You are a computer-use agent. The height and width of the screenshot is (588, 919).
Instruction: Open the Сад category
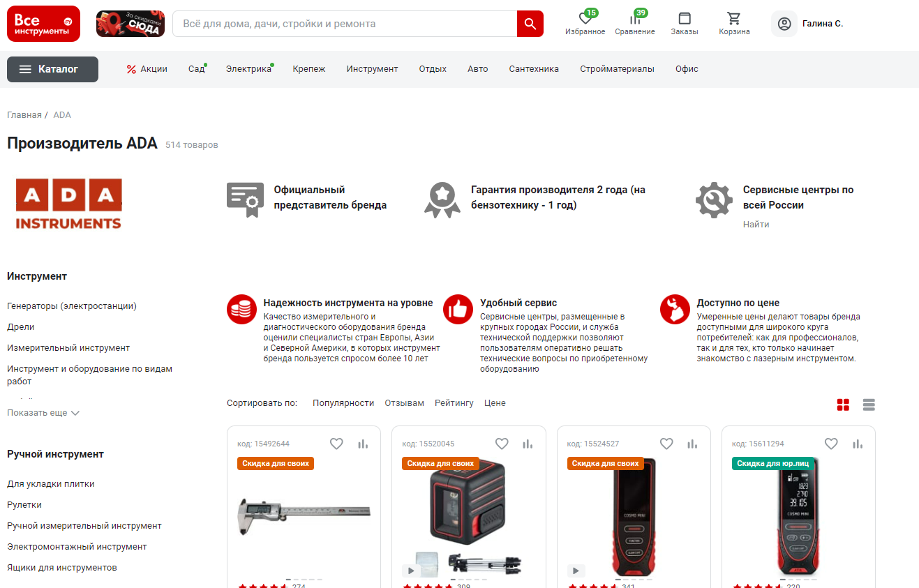point(196,69)
